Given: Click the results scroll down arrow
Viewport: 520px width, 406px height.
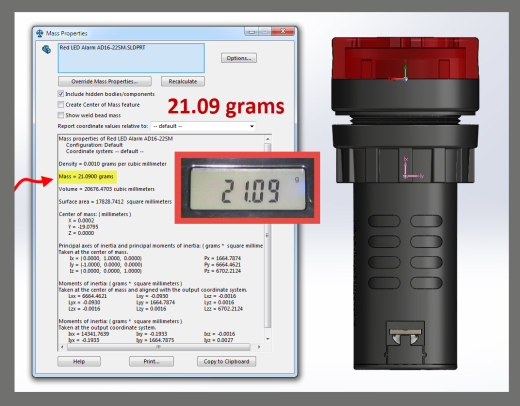Looking at the screenshot, I should 267,339.
